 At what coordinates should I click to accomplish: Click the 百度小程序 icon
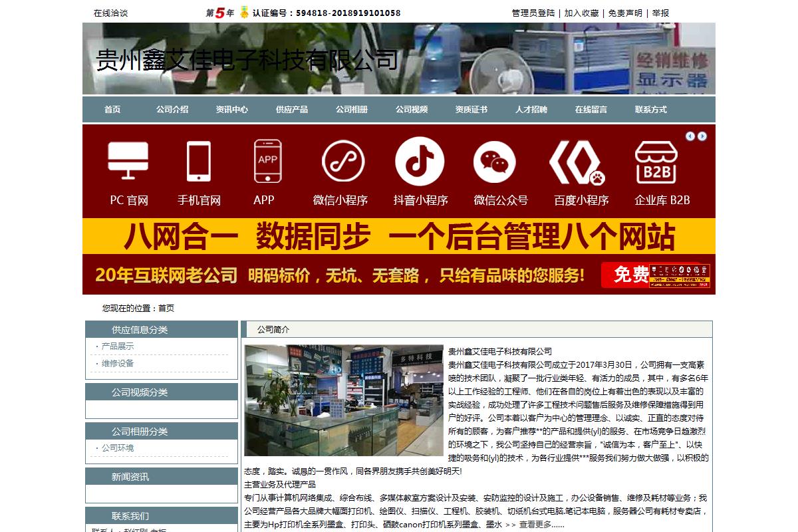(576, 160)
